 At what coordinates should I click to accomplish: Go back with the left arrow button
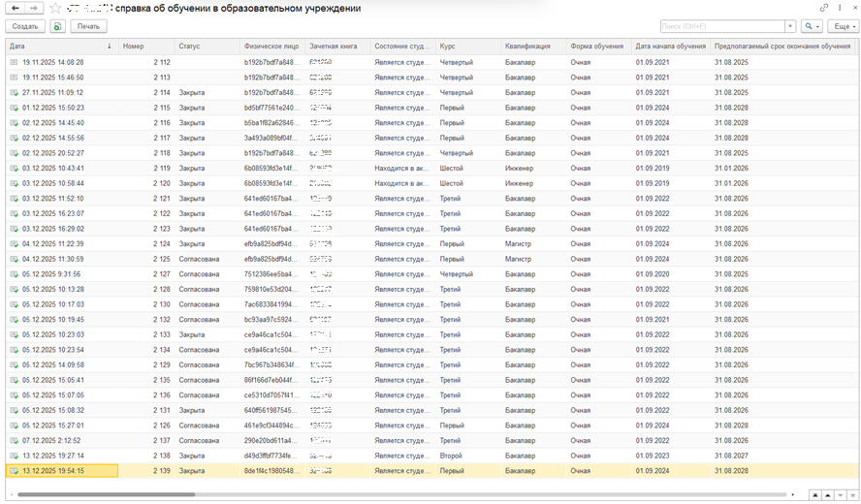[16, 8]
